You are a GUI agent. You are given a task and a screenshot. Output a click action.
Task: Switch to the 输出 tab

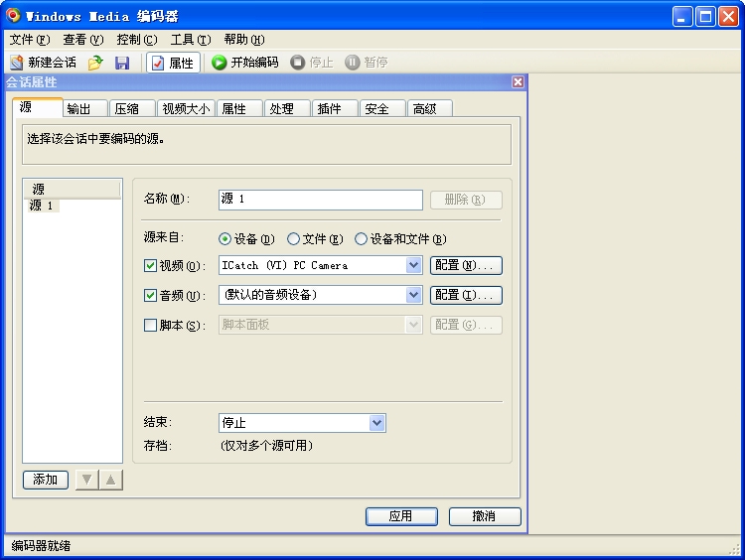point(84,109)
